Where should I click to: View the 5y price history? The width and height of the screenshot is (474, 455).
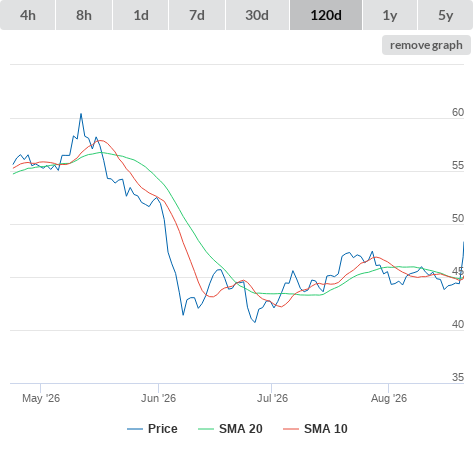tap(445, 15)
